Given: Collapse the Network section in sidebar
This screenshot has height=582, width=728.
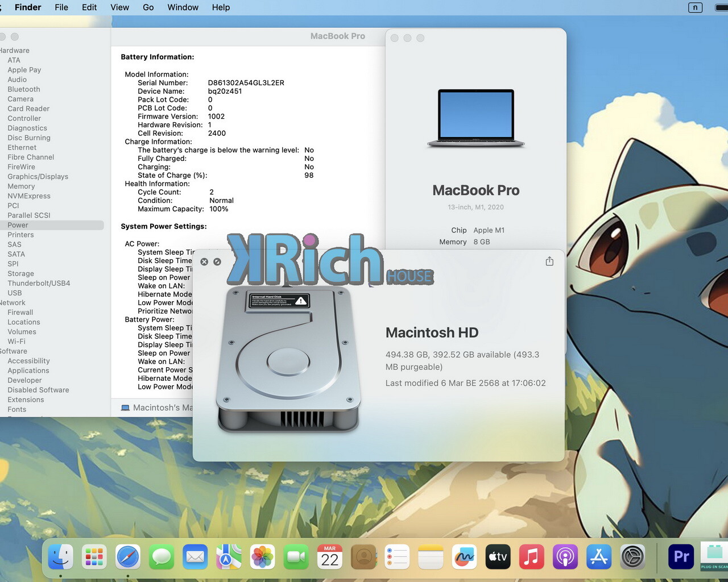Looking at the screenshot, I should point(13,303).
